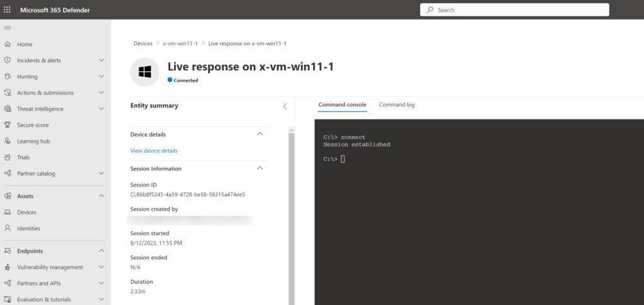Click the Duration value 2:33m
Viewport: 644px width, 305px height.
coord(138,291)
